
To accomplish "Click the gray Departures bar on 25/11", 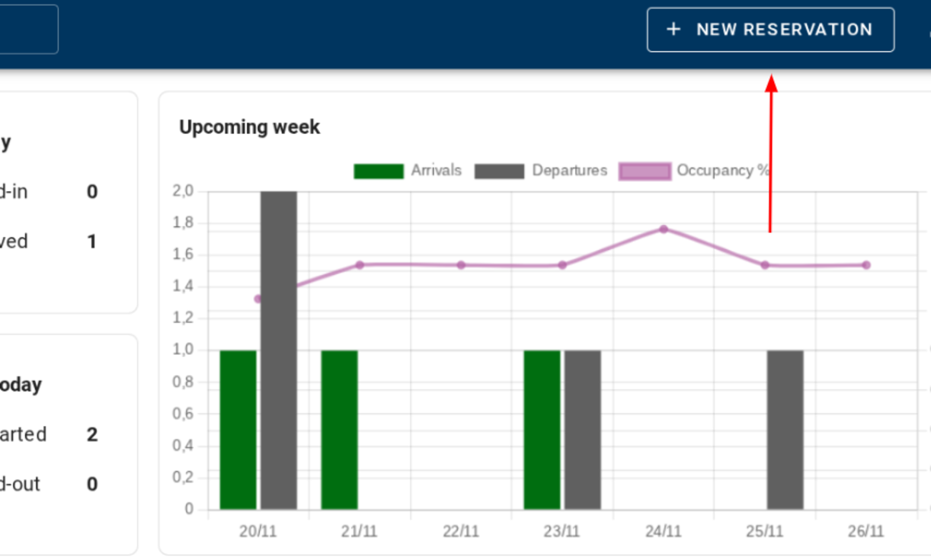I will coord(785,429).
